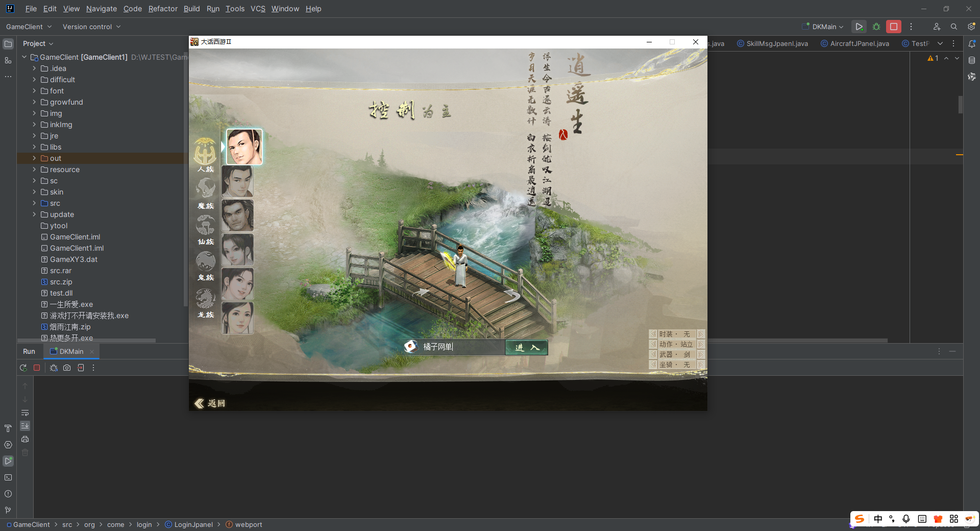
Task: Click the editor horizontal scrollbar
Action: (x=798, y=340)
